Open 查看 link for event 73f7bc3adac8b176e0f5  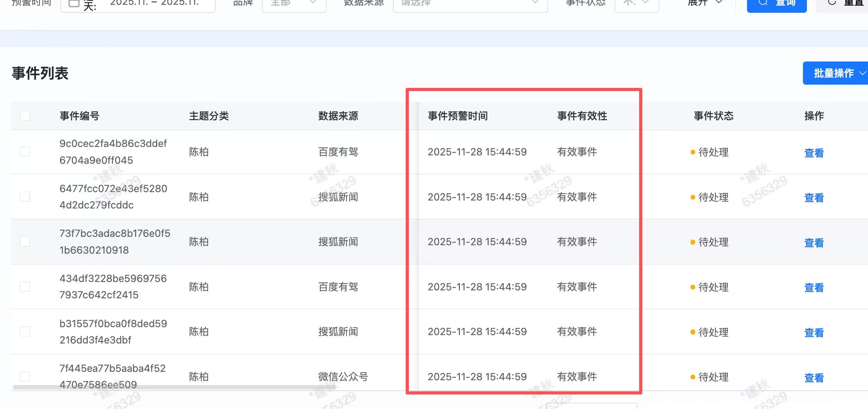[x=814, y=243]
